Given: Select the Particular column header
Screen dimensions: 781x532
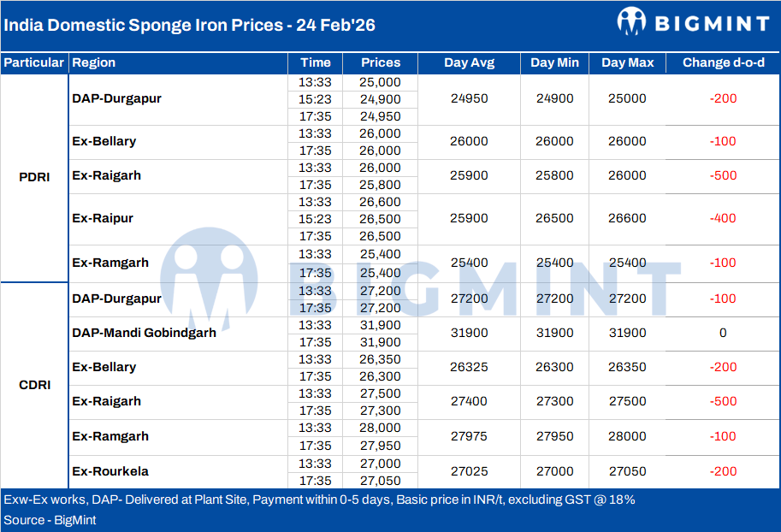Looking at the screenshot, I should [34, 62].
